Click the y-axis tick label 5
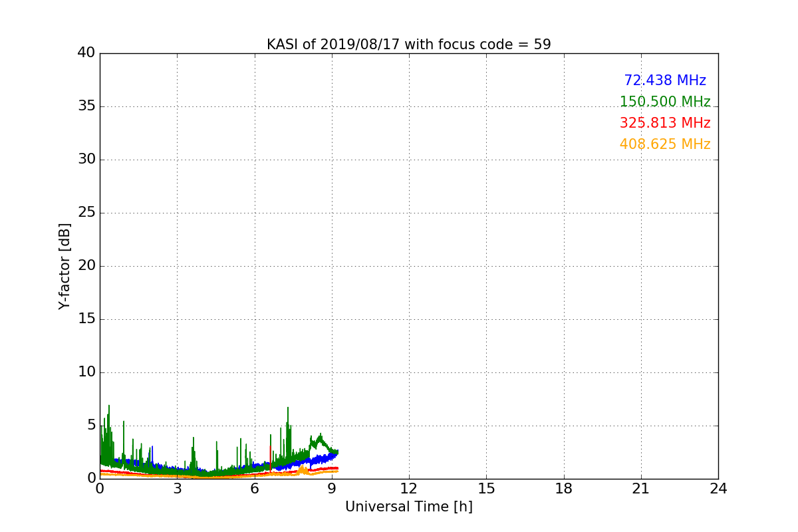Viewport: 798px width, 532px height. tap(91, 426)
